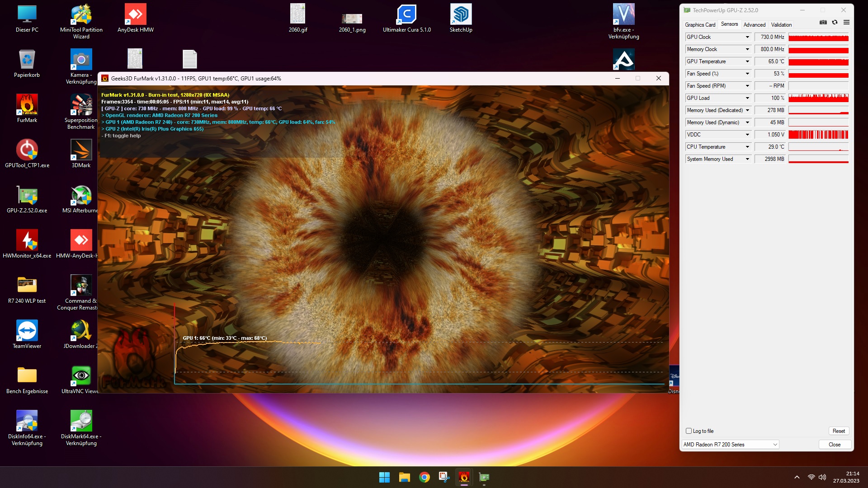Click the GPU Load value field
Image resolution: width=868 pixels, height=488 pixels.
click(771, 98)
